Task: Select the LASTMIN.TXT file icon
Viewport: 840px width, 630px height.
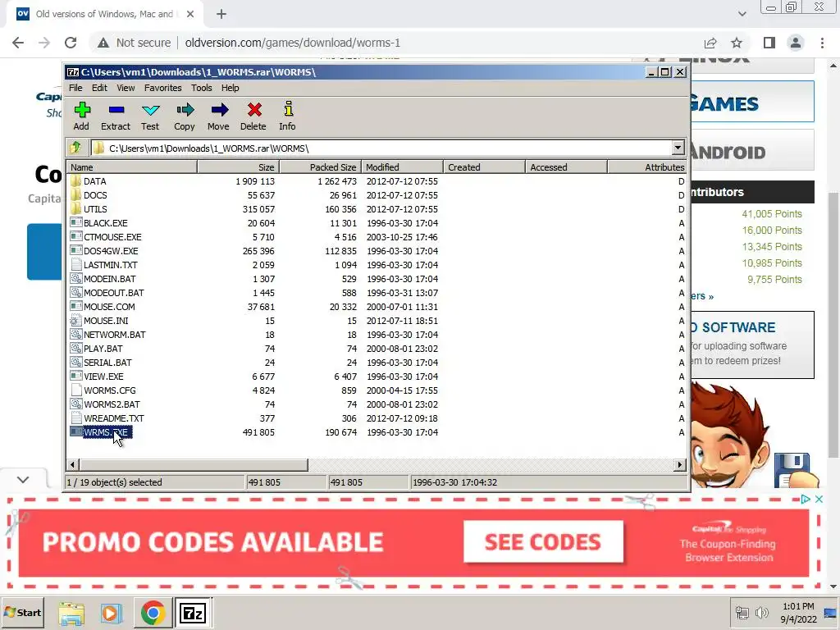Action: pos(76,265)
